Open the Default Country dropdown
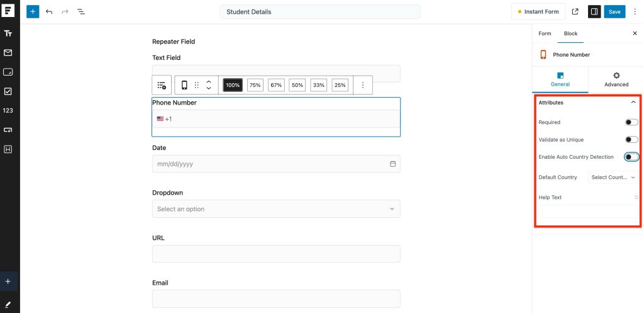This screenshot has height=313, width=644. (613, 178)
